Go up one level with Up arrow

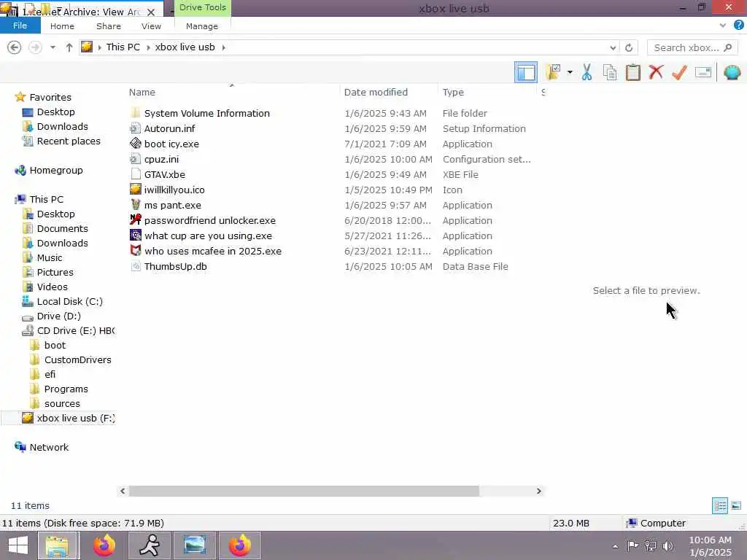[x=69, y=47]
